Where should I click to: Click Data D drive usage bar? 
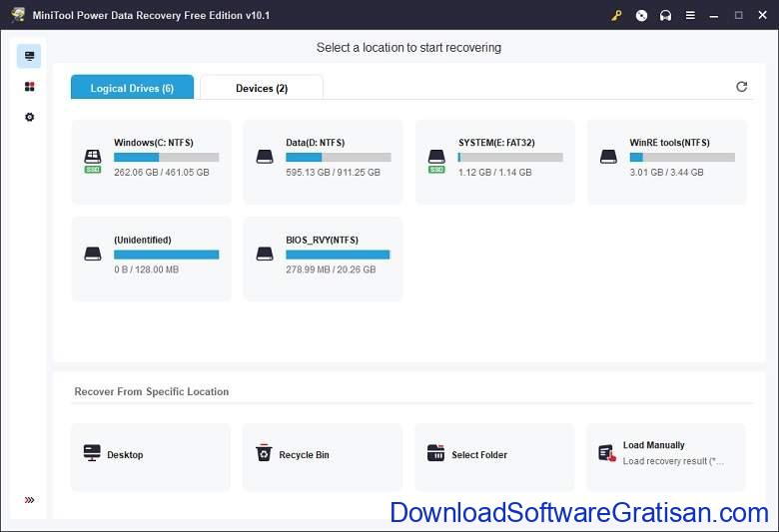339,158
